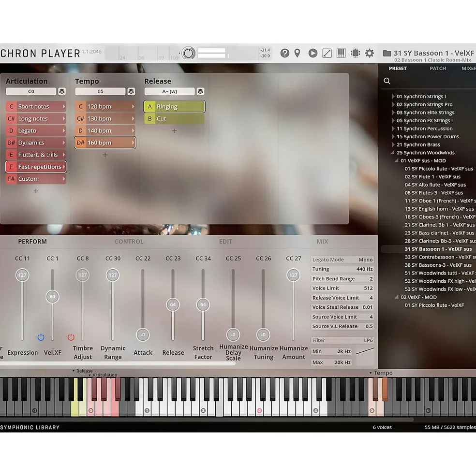Select the Fast repetitions articulation

[x=36, y=167]
